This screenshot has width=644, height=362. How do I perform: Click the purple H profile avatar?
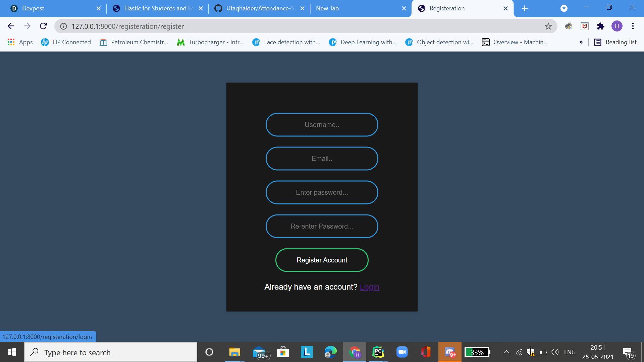(x=617, y=26)
